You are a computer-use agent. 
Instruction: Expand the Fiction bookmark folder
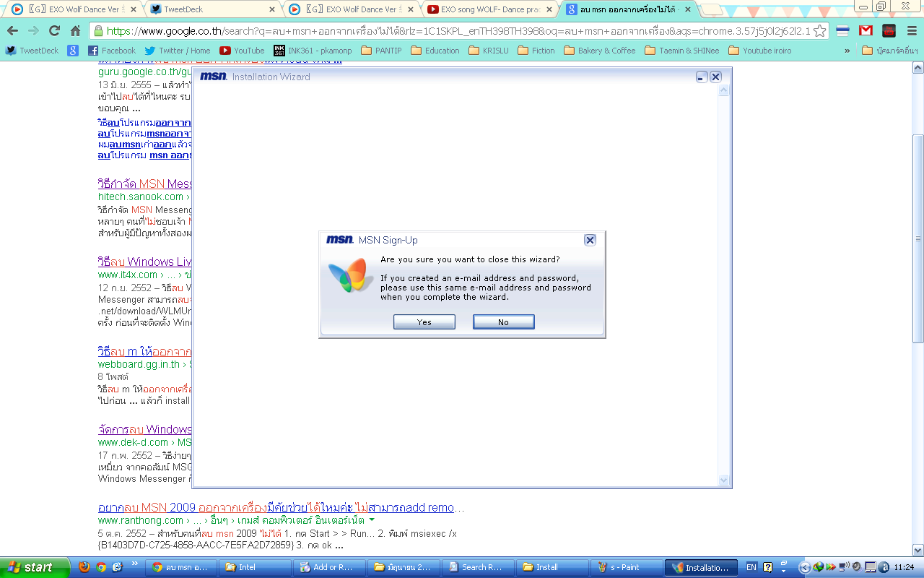tap(536, 51)
